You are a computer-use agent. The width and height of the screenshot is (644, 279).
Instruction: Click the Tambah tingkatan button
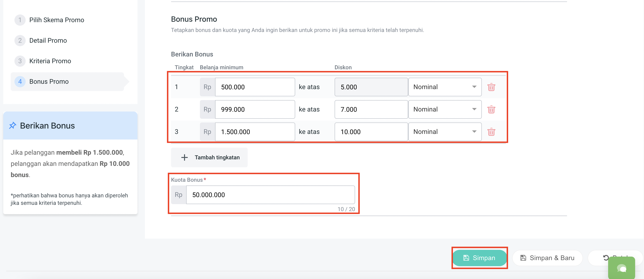click(x=209, y=157)
